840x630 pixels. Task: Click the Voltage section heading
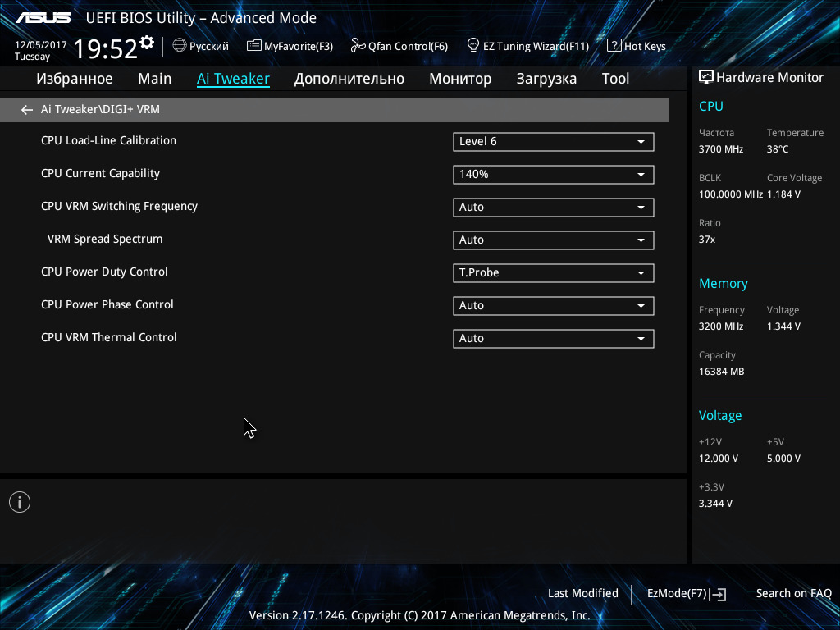(720, 416)
